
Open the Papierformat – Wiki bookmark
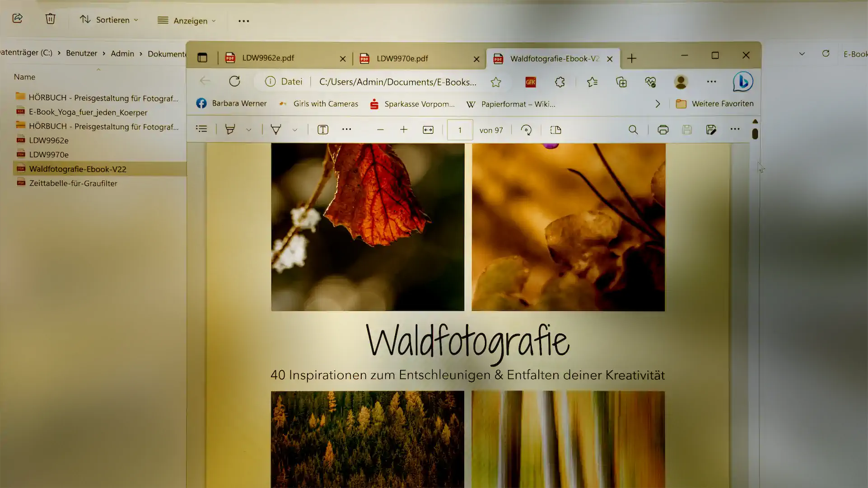pyautogui.click(x=511, y=104)
